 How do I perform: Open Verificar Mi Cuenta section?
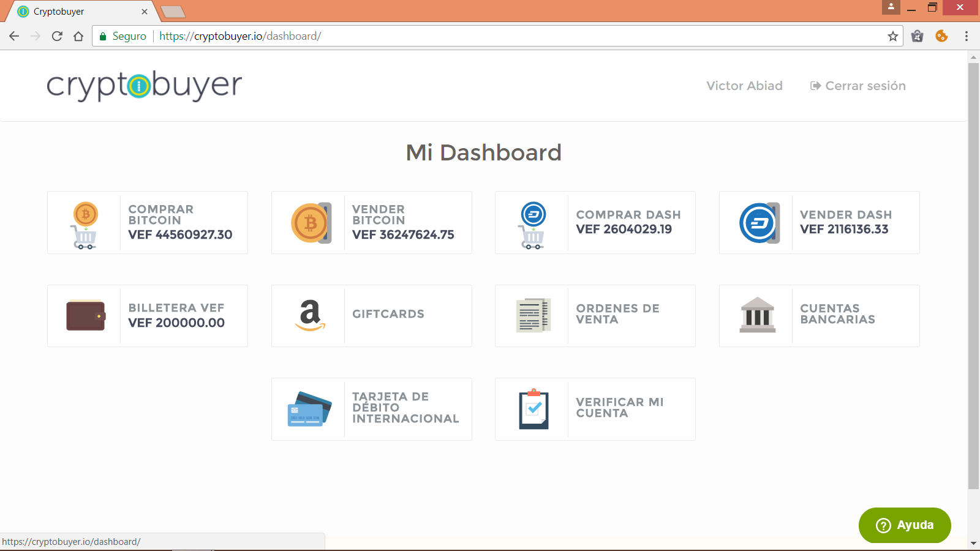click(595, 409)
